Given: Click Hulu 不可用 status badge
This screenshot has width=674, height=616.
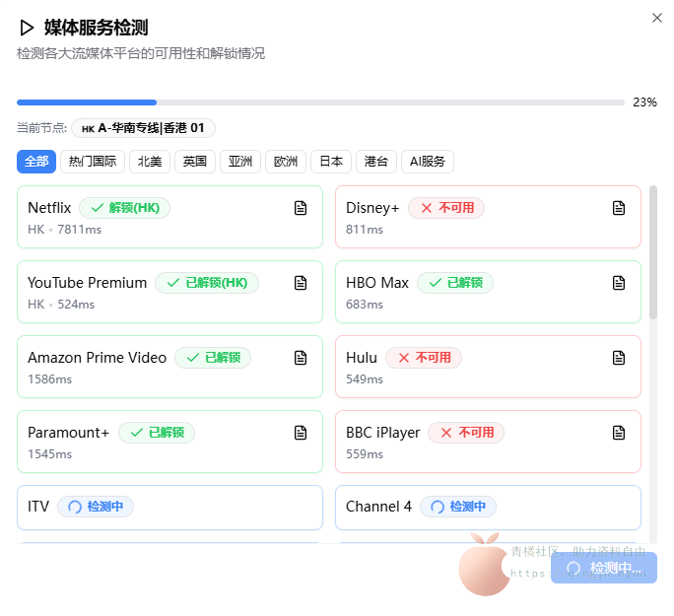Looking at the screenshot, I should (x=424, y=358).
